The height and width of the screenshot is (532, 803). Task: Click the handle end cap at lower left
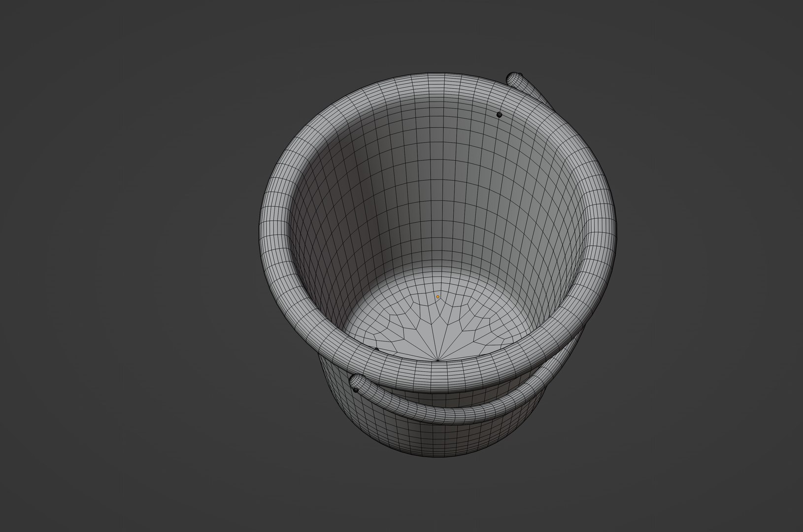click(356, 382)
